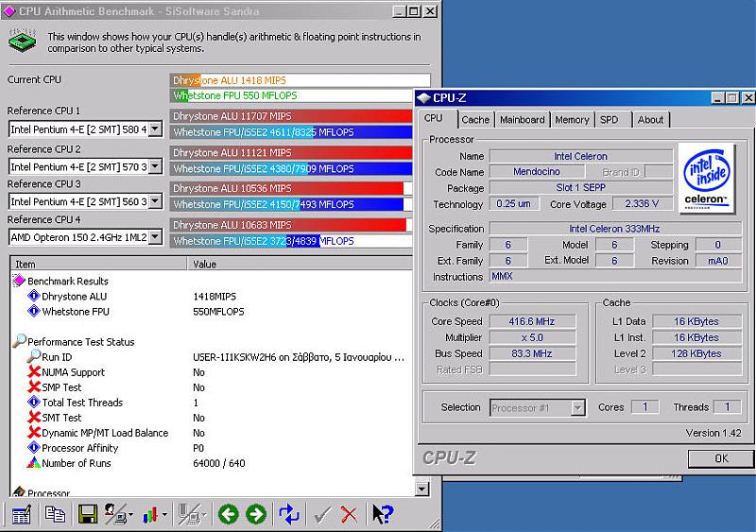Click the options table-with-pencil toolbar icon
The height and width of the screenshot is (532, 756).
tap(21, 515)
